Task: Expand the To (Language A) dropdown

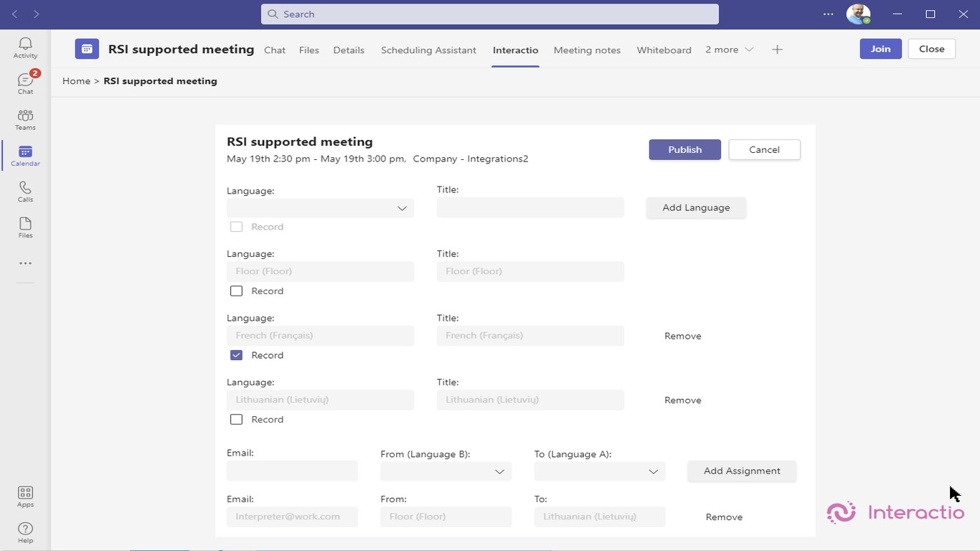Action: 599,471
